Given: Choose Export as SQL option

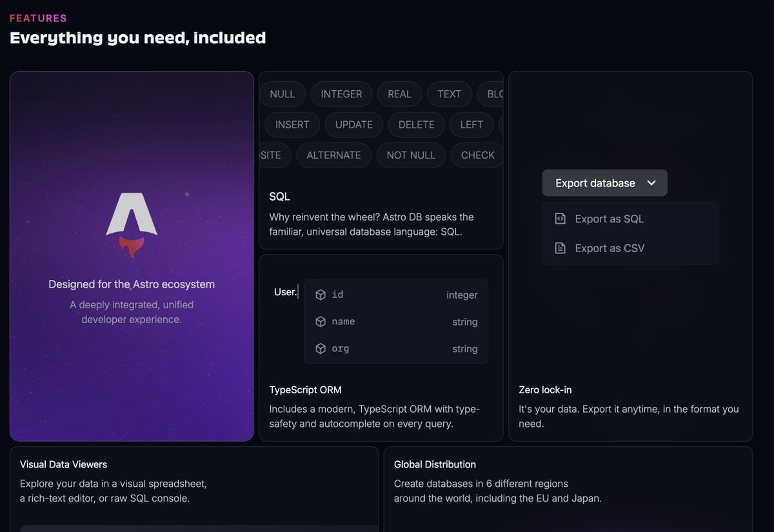Looking at the screenshot, I should point(630,219).
